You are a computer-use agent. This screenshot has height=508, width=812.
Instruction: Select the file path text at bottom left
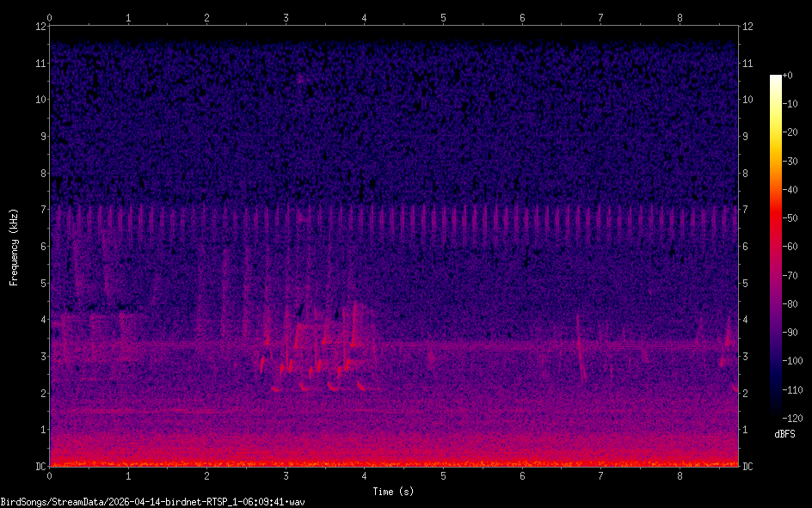[x=153, y=501]
